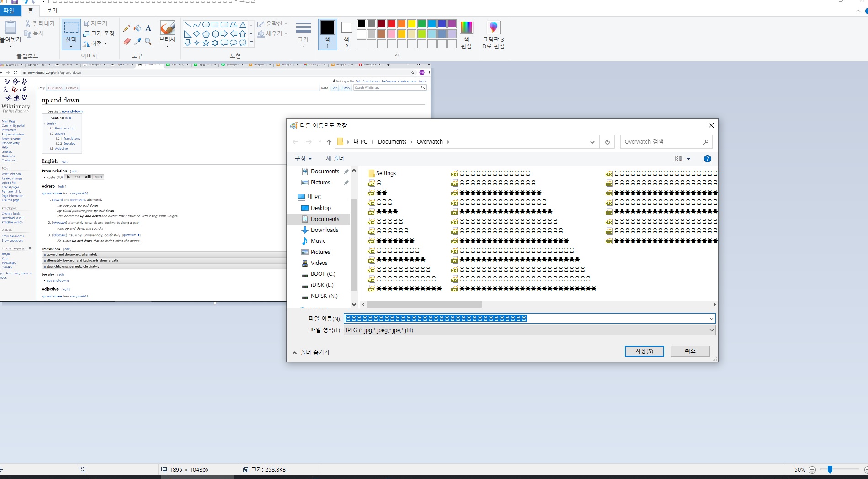Image resolution: width=868 pixels, height=479 pixels.
Task: Click Rotate image button
Action: click(x=95, y=43)
